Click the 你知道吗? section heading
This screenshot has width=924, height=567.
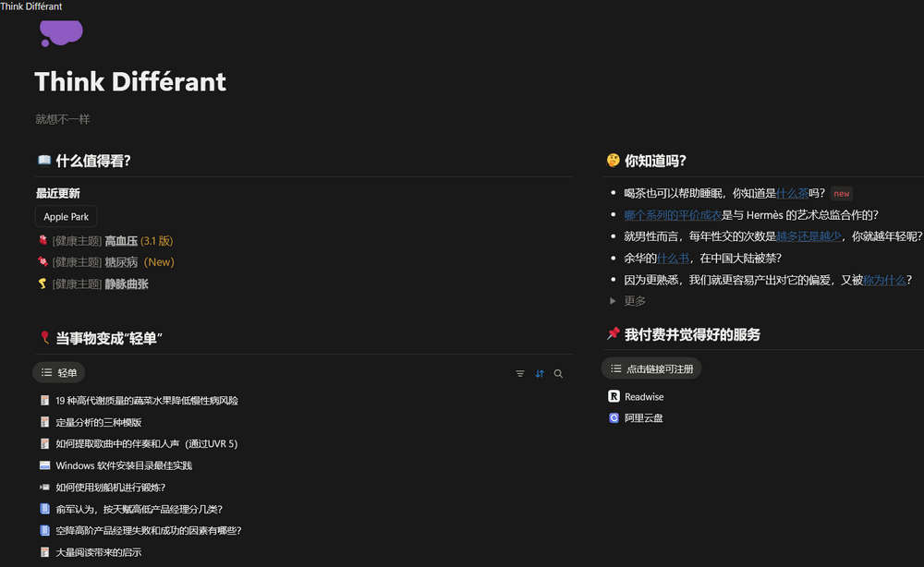pos(655,161)
